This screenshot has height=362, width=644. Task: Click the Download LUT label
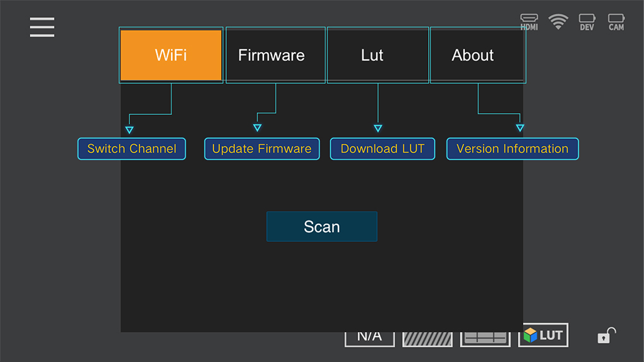coord(383,149)
